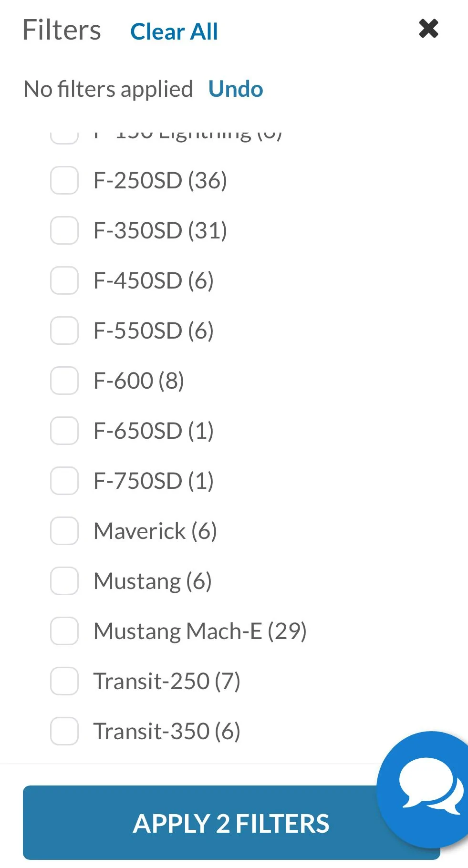Click the Clear All link
This screenshot has height=868, width=468.
click(174, 32)
